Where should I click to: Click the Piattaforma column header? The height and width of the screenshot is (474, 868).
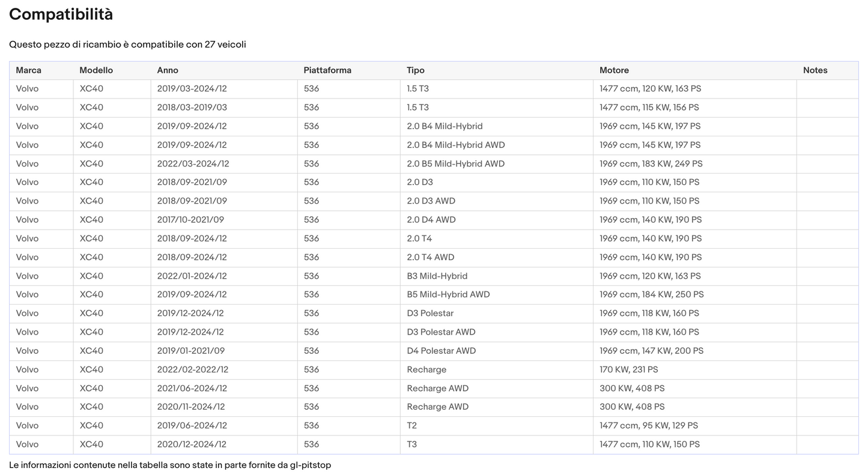[348, 70]
